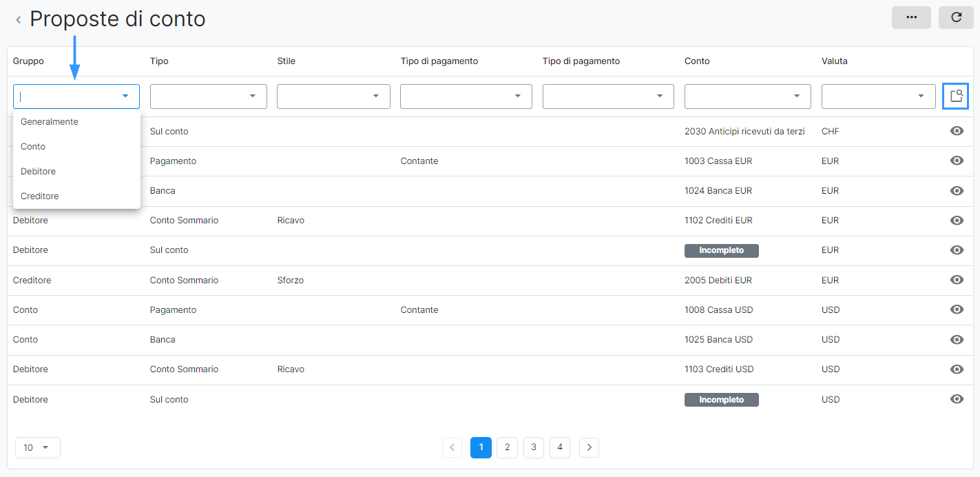The image size is (980, 477).
Task: Click the previous page left chevron
Action: click(452, 447)
